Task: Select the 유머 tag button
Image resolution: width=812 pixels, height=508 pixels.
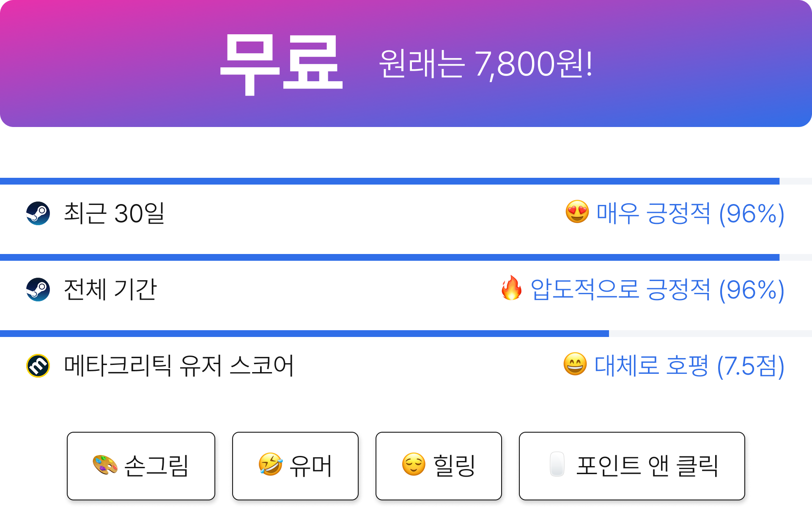Action: (x=295, y=466)
